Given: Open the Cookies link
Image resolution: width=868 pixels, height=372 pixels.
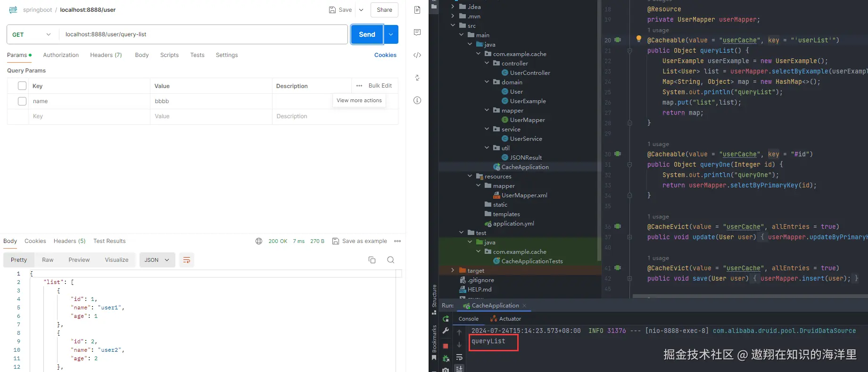Looking at the screenshot, I should tap(385, 55).
